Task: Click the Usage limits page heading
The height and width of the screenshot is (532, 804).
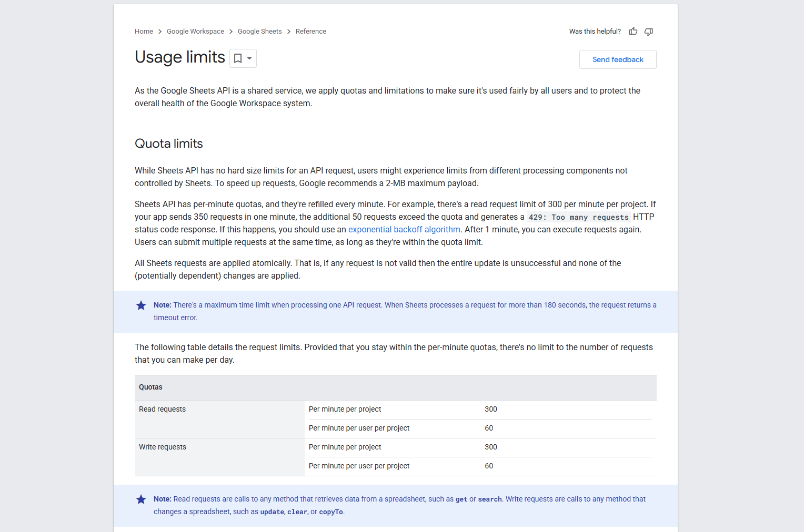Action: (x=180, y=57)
